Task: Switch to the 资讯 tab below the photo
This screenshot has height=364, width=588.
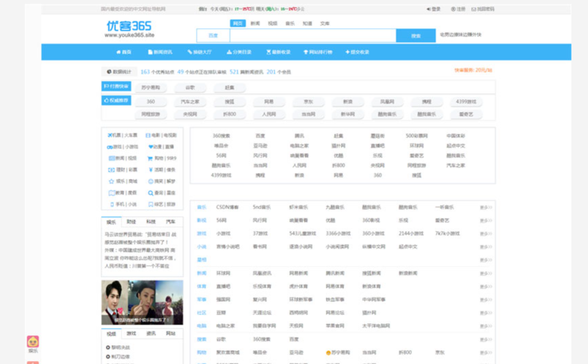Action: 151,333
